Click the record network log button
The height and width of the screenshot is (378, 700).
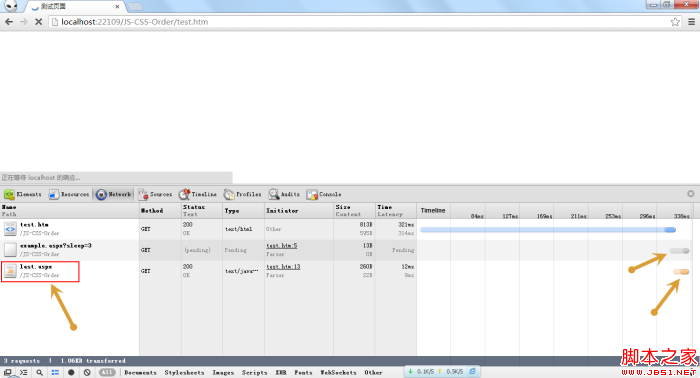click(71, 372)
